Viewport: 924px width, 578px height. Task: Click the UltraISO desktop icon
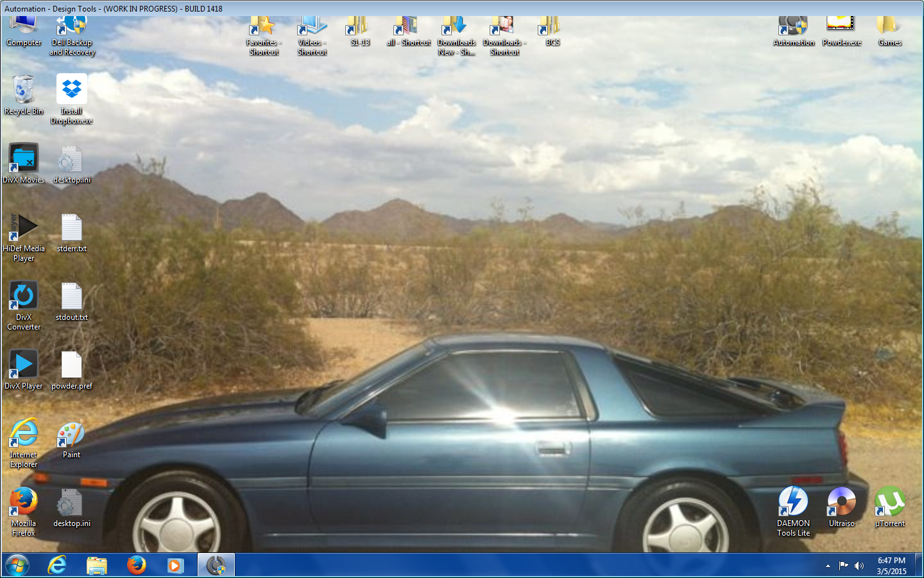pos(841,502)
